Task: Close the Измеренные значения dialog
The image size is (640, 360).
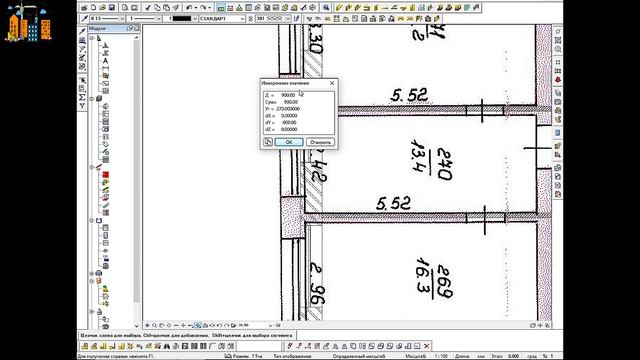Action: (332, 83)
